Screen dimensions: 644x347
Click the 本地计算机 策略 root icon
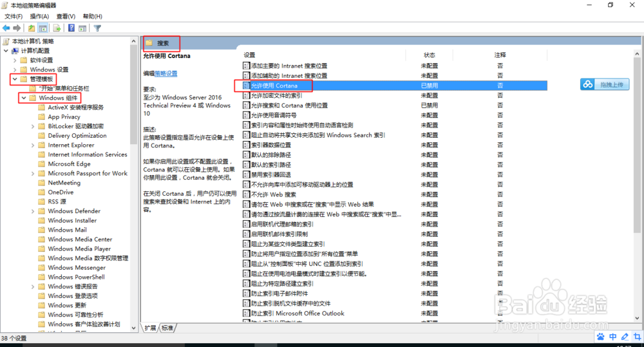point(6,41)
